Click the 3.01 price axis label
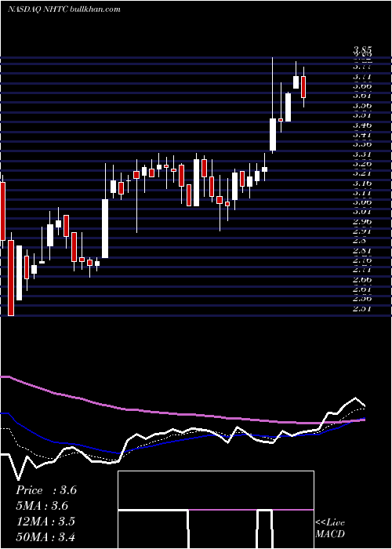This screenshot has height=549, width=392. [362, 212]
